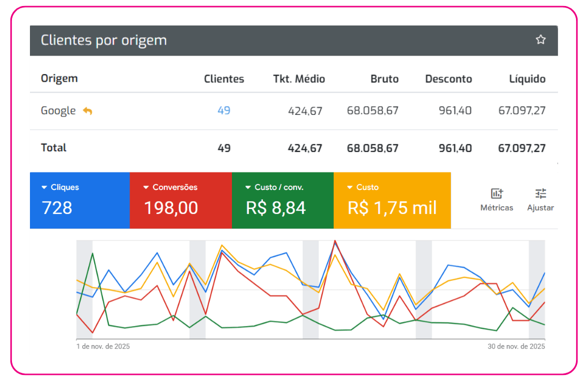Click the star favorite icon in header
This screenshot has height=381, width=588.
tap(540, 40)
